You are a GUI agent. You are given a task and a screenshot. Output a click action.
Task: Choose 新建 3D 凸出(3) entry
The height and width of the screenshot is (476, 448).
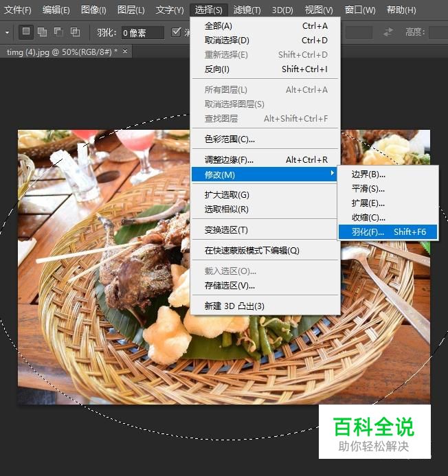click(x=265, y=306)
